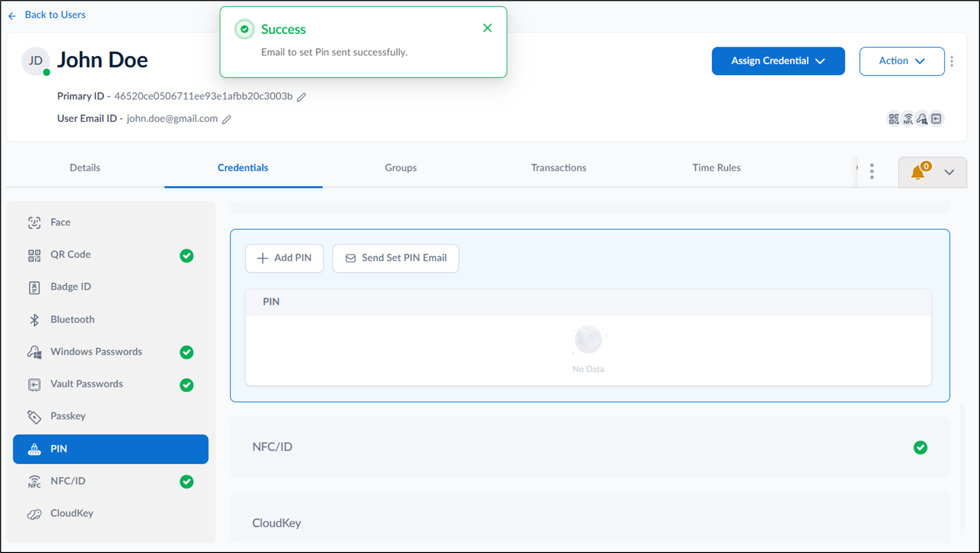Go back via Back to Users link
Image resolution: width=980 pixels, height=553 pixels.
click(55, 15)
